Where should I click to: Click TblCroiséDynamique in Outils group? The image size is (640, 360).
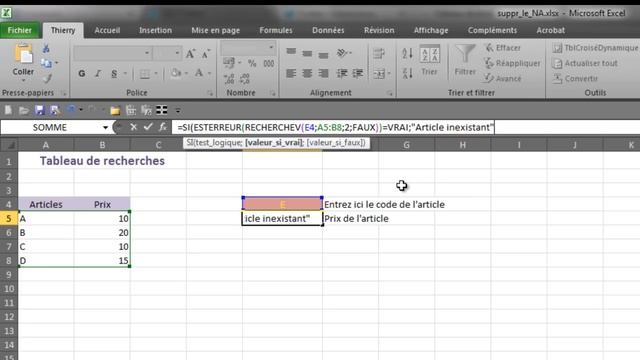(x=595, y=48)
